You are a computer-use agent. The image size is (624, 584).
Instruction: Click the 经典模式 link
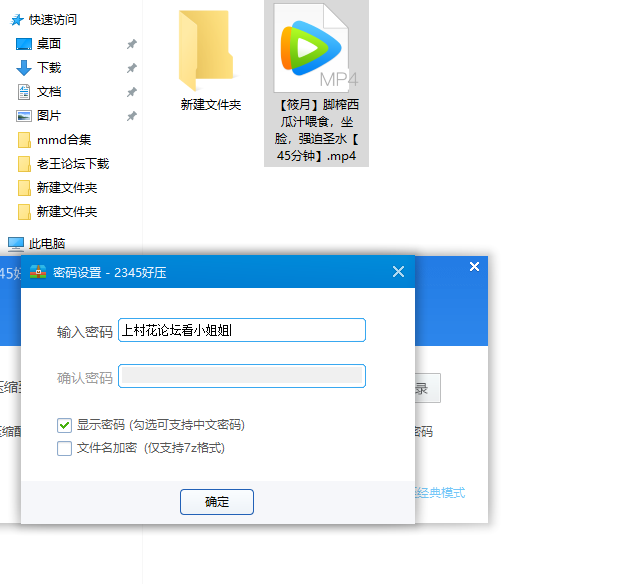coord(440,493)
